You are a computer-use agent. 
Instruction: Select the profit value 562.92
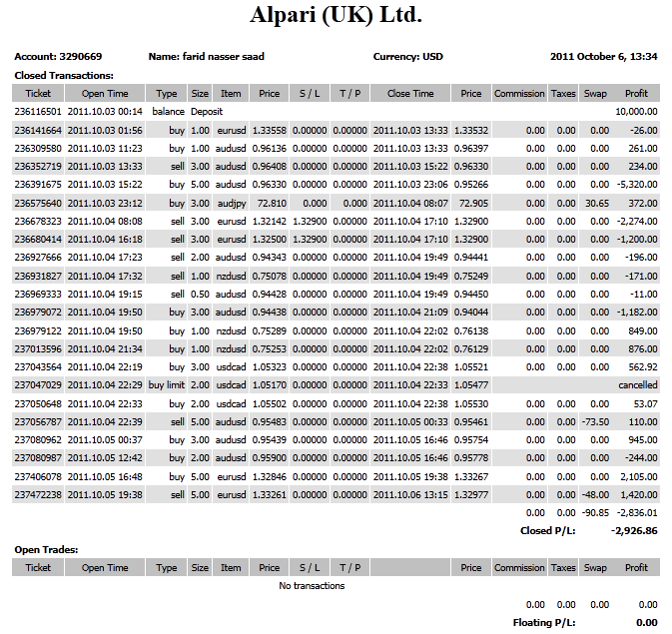[x=643, y=367]
